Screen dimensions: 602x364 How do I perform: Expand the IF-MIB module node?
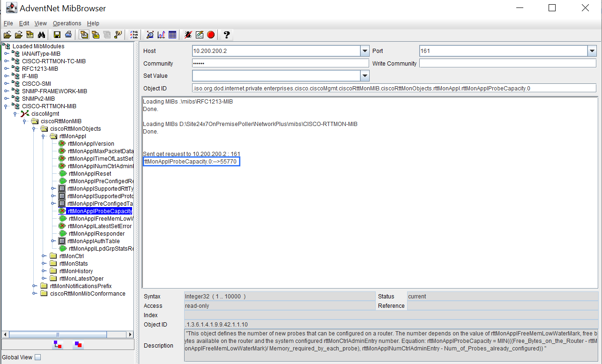pos(7,76)
